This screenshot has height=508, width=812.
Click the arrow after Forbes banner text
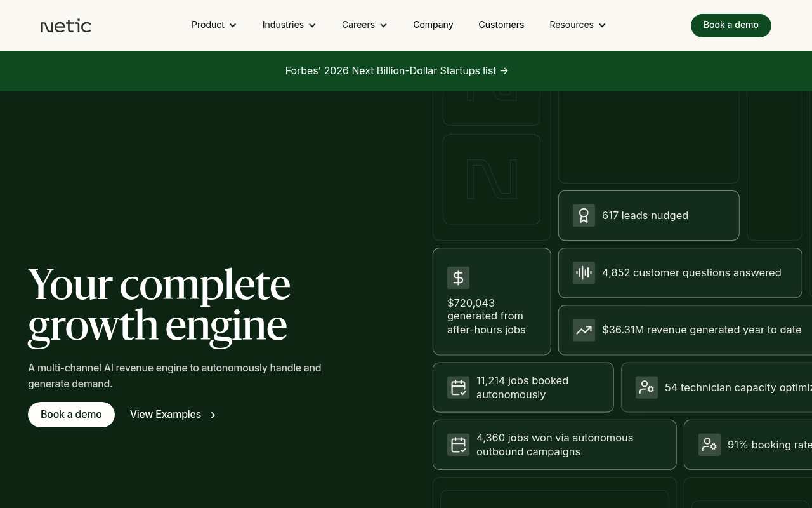504,71
